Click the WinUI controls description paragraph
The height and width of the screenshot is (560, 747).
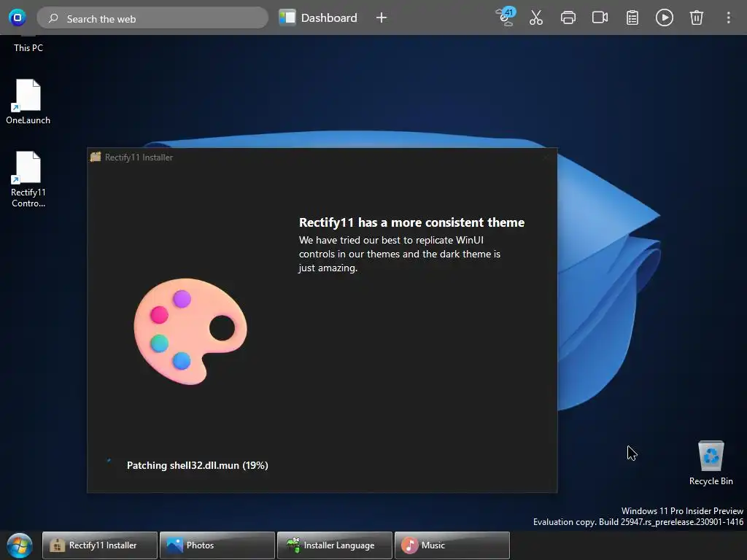(x=399, y=254)
